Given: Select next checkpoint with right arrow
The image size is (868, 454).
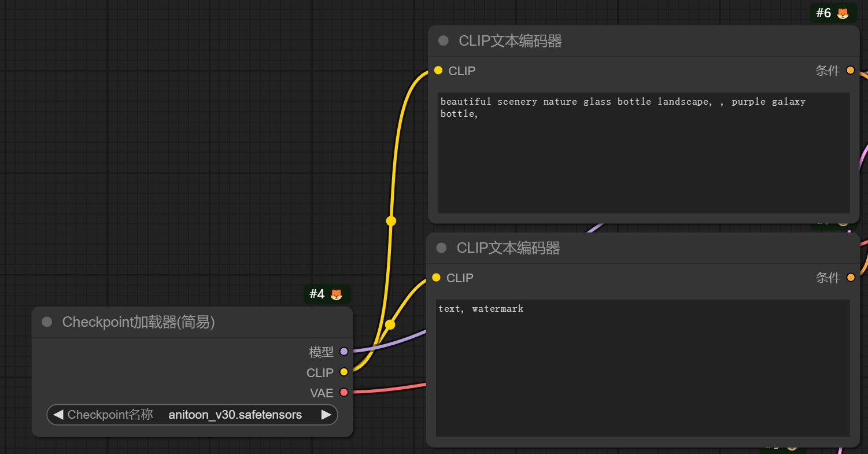Looking at the screenshot, I should (326, 414).
